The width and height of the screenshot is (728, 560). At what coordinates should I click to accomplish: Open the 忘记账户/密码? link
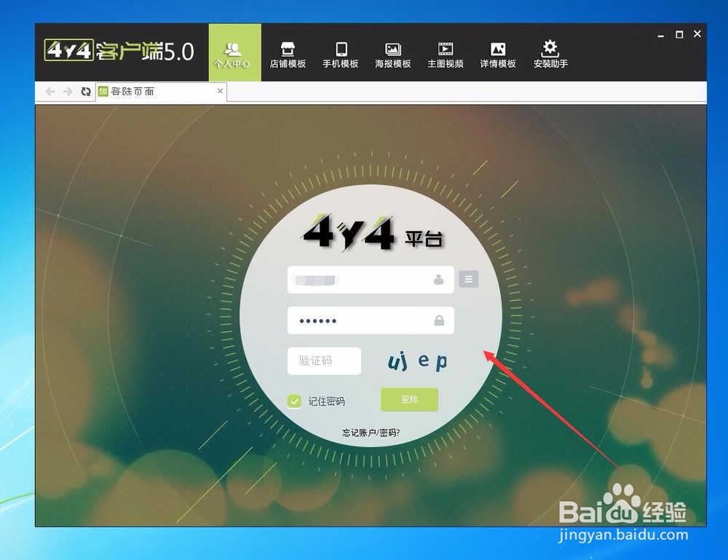coord(371,433)
